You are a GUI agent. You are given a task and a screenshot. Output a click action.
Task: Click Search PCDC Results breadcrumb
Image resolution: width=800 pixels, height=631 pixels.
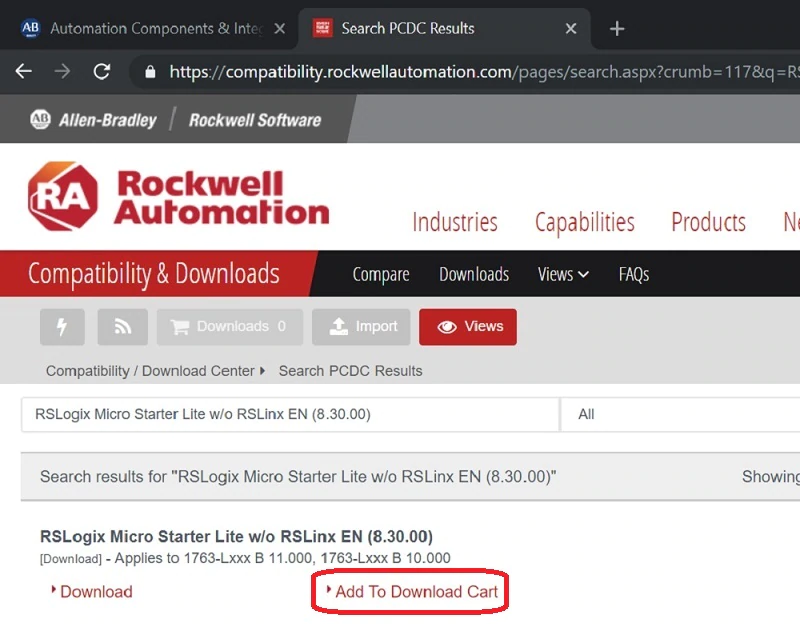(351, 371)
